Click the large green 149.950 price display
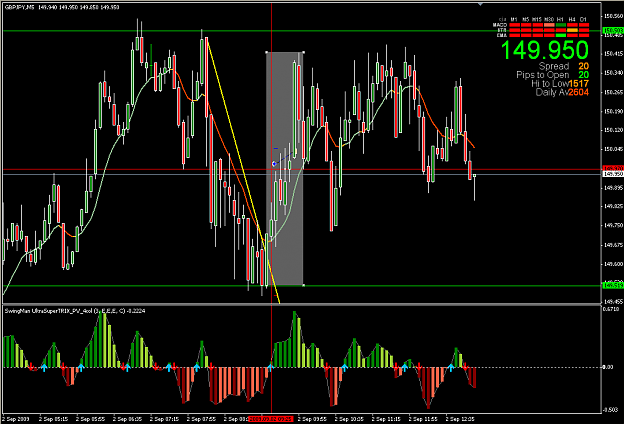Viewport: 625px width, 425px height. coord(544,50)
